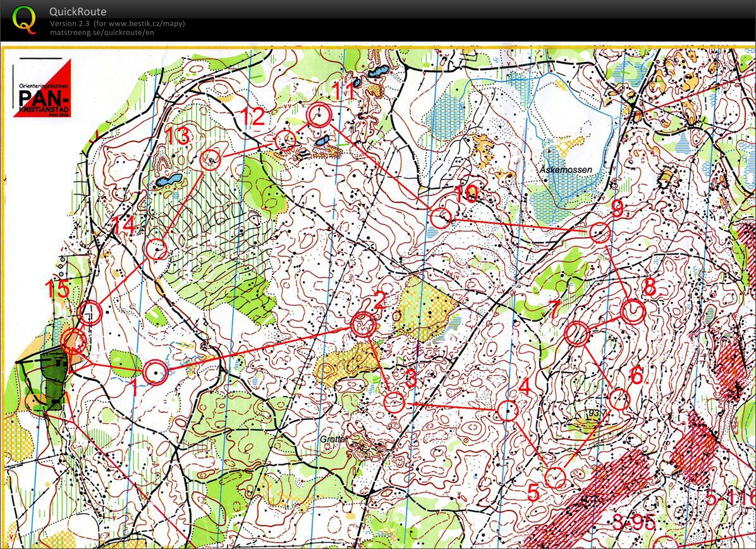Click the PAN-Kristianstad club logo
This screenshot has width=756, height=549.
42,88
